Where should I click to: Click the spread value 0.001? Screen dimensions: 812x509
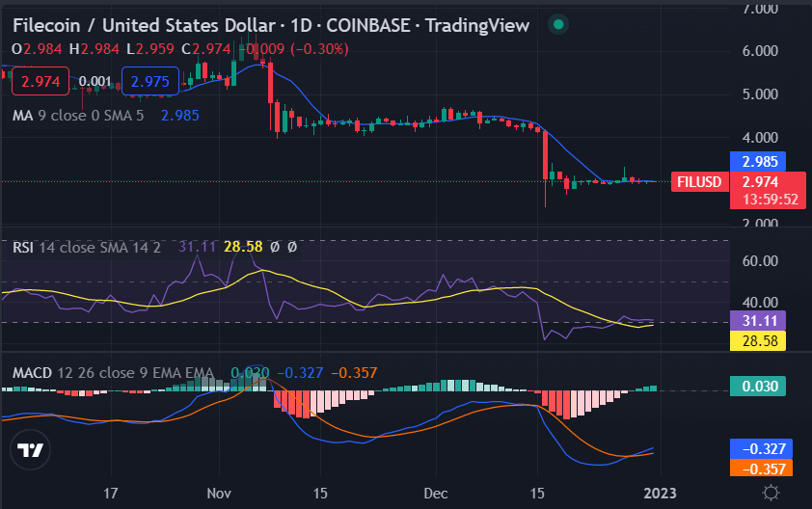[95, 81]
